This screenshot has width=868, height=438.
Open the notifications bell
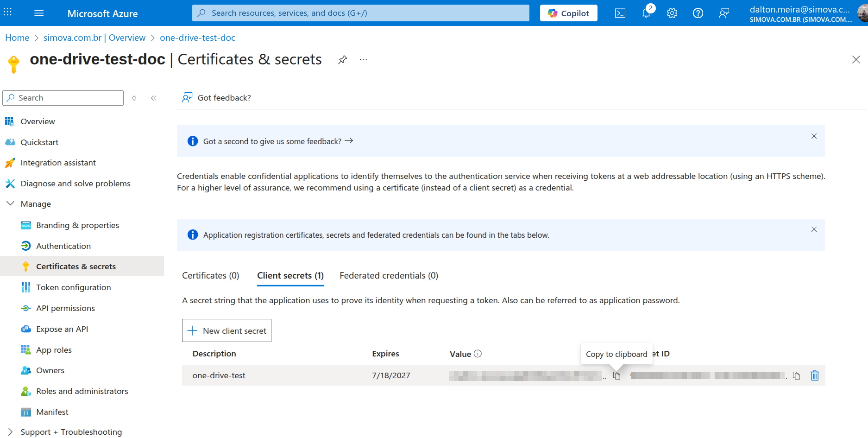pos(646,13)
